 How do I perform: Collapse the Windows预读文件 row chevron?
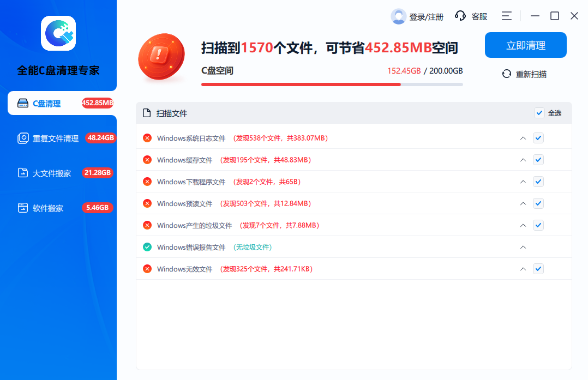click(523, 203)
